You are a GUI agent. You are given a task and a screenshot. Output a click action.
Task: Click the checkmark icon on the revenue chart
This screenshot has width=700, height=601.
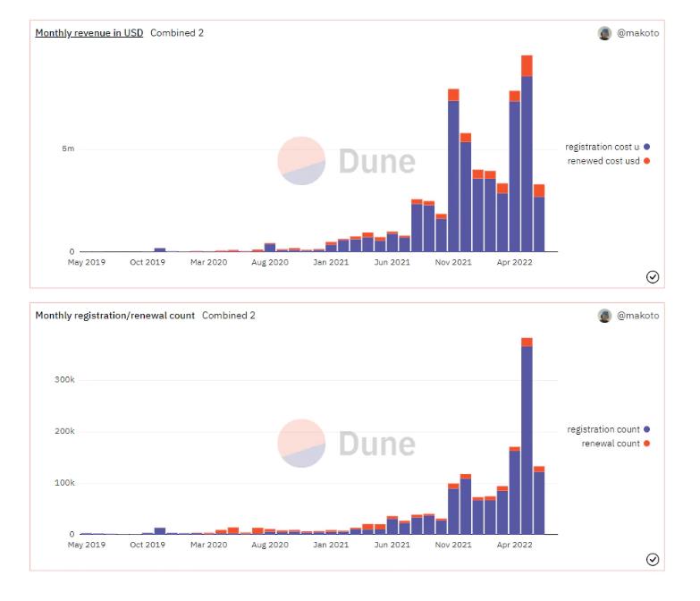pyautogui.click(x=653, y=276)
